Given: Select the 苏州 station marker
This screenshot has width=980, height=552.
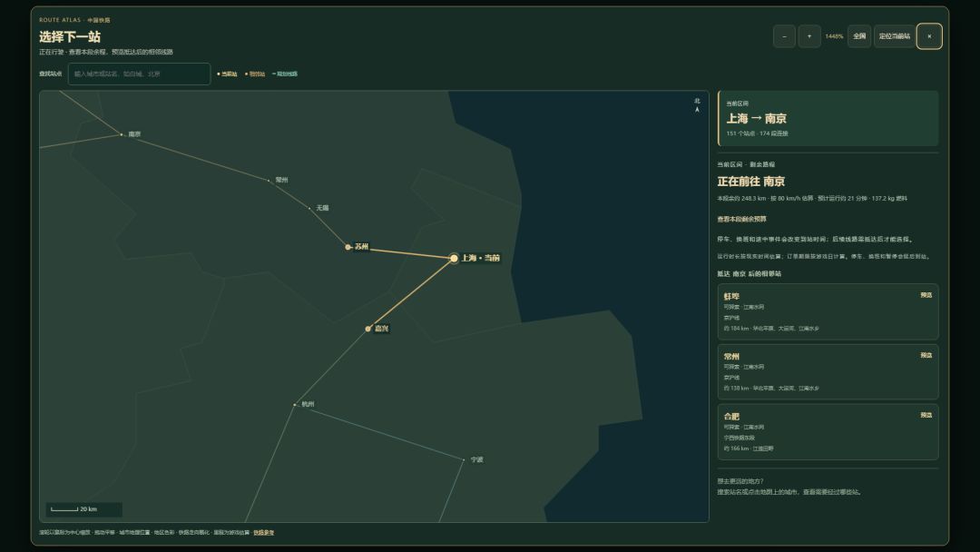Looking at the screenshot, I should click(348, 247).
